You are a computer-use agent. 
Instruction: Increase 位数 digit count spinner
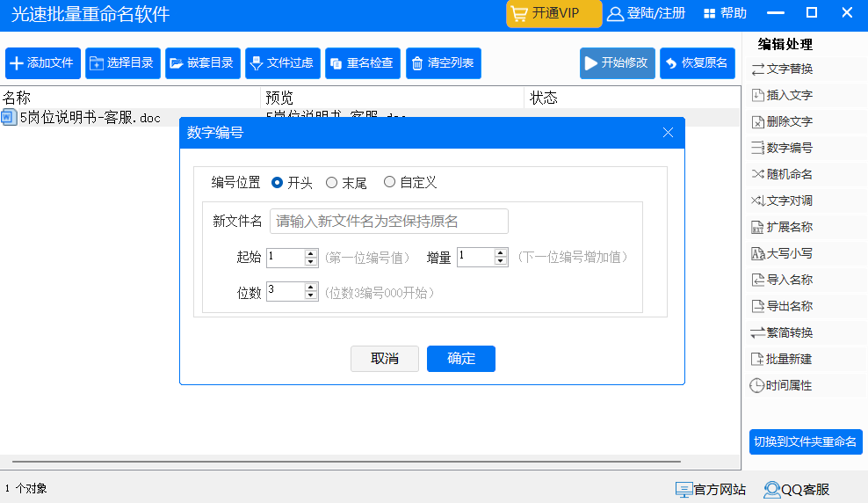tap(310, 288)
